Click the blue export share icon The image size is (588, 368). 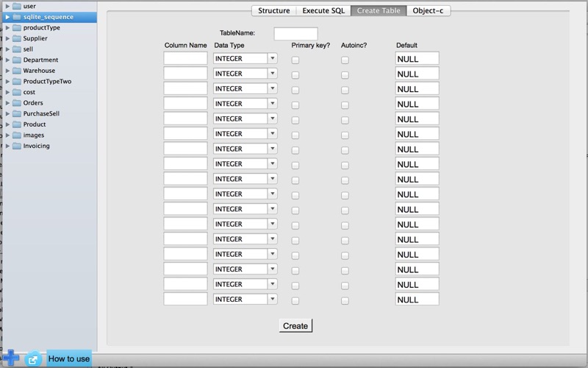click(32, 359)
